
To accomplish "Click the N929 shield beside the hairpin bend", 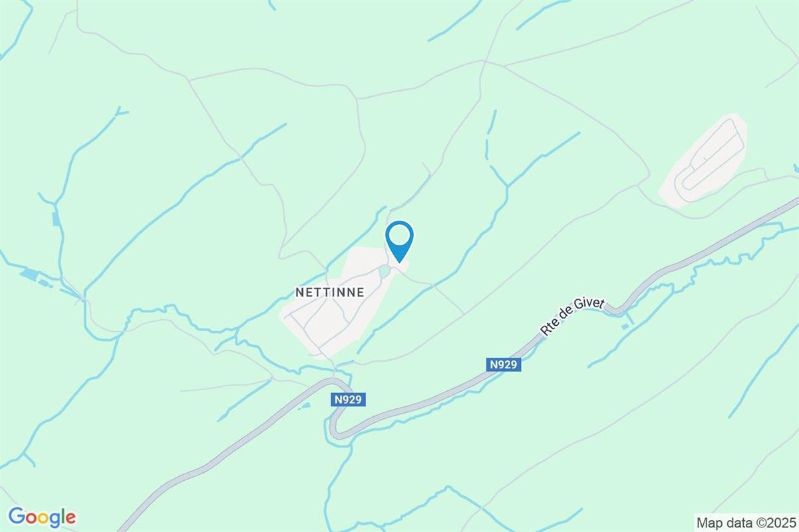I will tap(348, 400).
